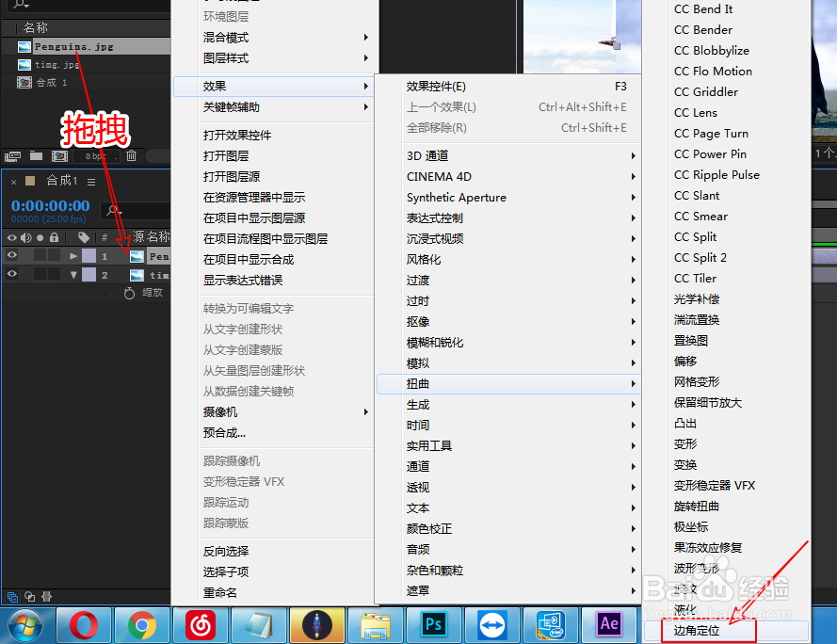Choose 预合成... from context menu
Viewport: 837px width, 644px height.
point(273,432)
